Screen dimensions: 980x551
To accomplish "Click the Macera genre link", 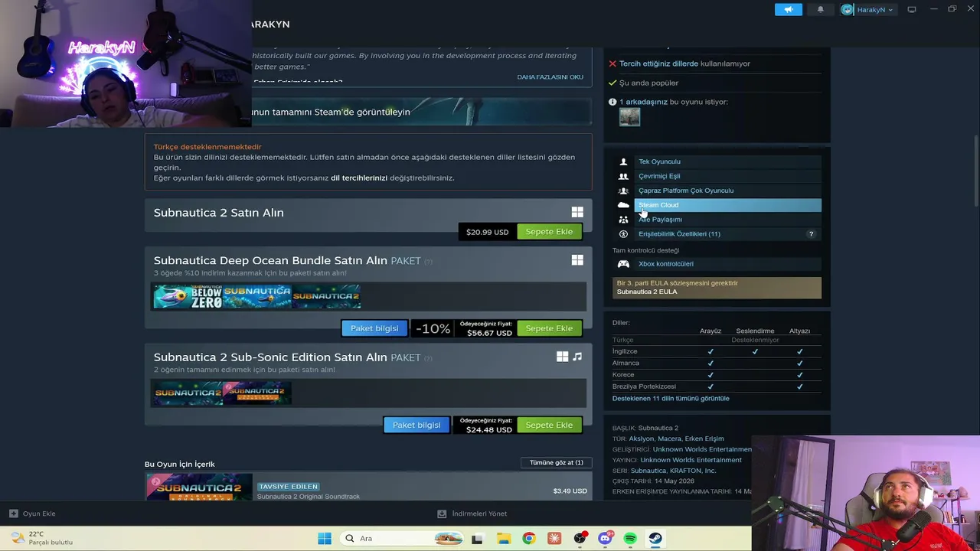I will [x=669, y=439].
